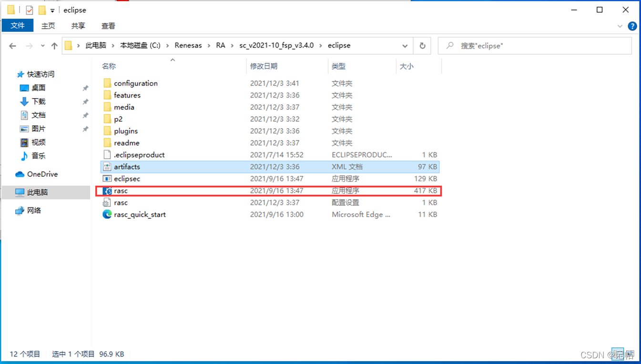Select the features folder icon

(x=107, y=95)
